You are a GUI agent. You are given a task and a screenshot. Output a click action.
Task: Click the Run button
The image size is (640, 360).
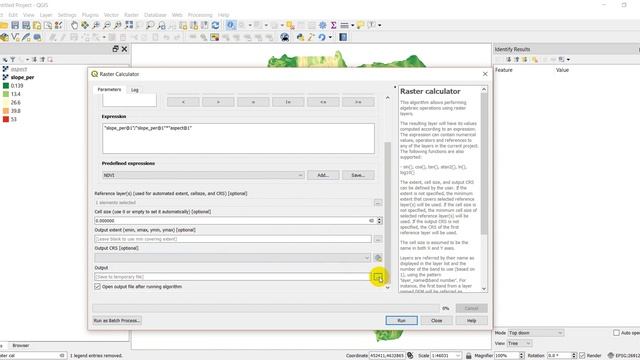click(x=402, y=321)
